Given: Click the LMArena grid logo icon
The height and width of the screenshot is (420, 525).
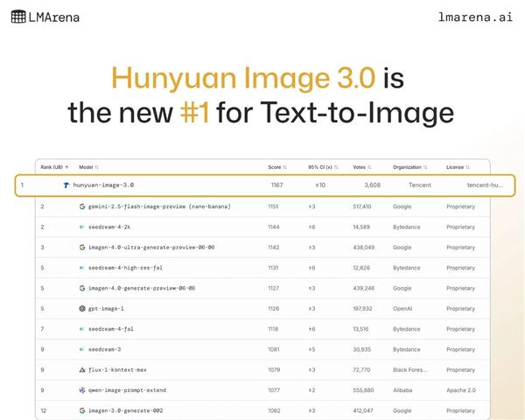Looking at the screenshot, I should tap(18, 17).
